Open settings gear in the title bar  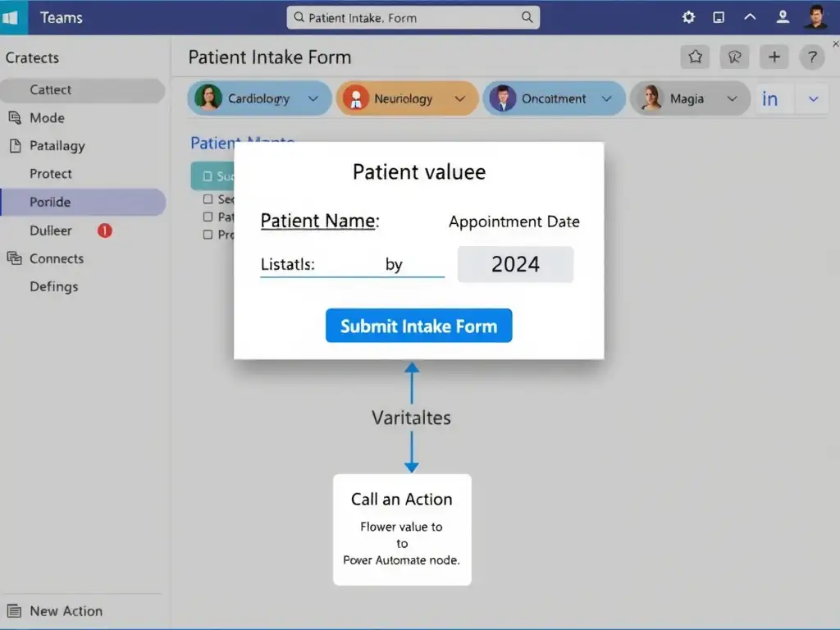pyautogui.click(x=688, y=17)
